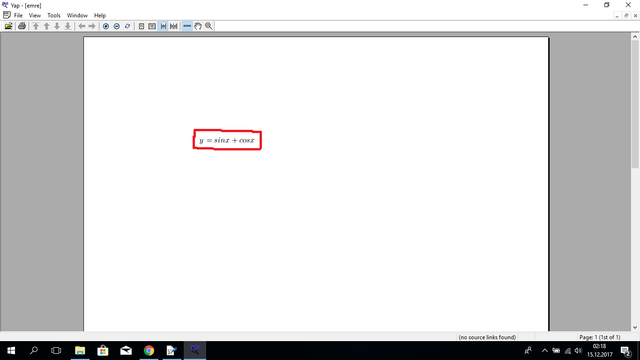This screenshot has height=360, width=640.
Task: Toggle continuous double page view
Action: [x=173, y=26]
